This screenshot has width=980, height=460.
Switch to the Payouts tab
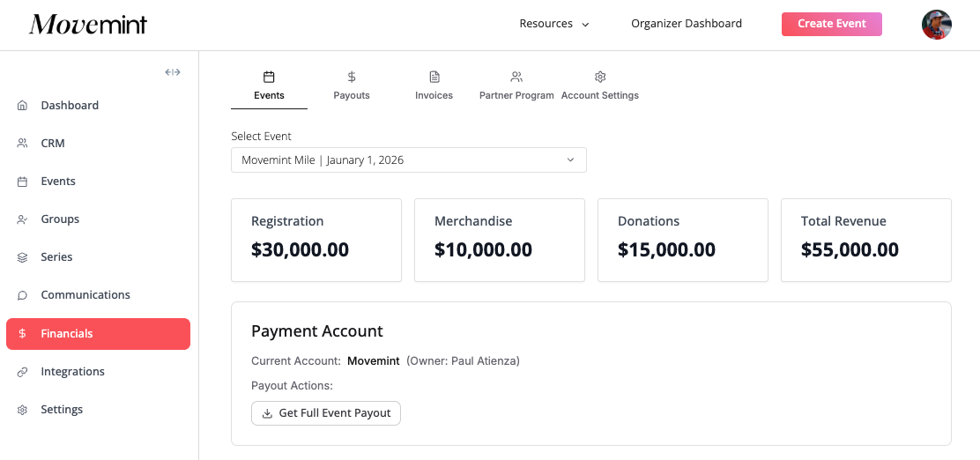(352, 85)
